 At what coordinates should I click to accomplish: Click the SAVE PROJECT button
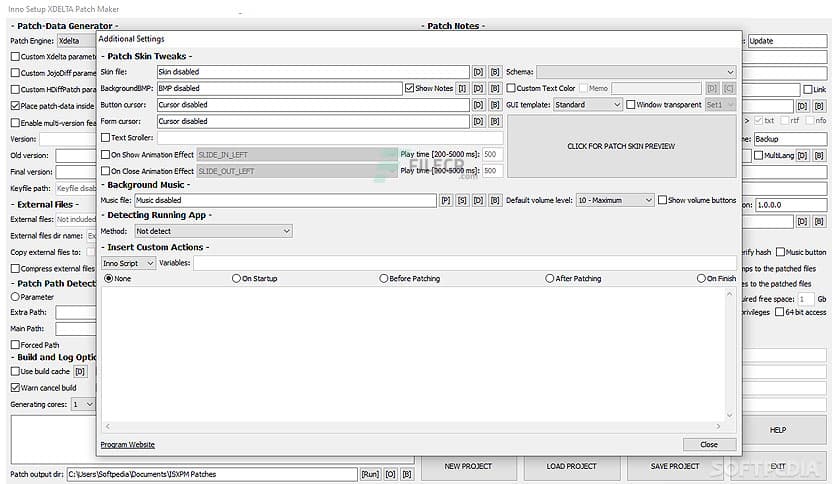(674, 466)
